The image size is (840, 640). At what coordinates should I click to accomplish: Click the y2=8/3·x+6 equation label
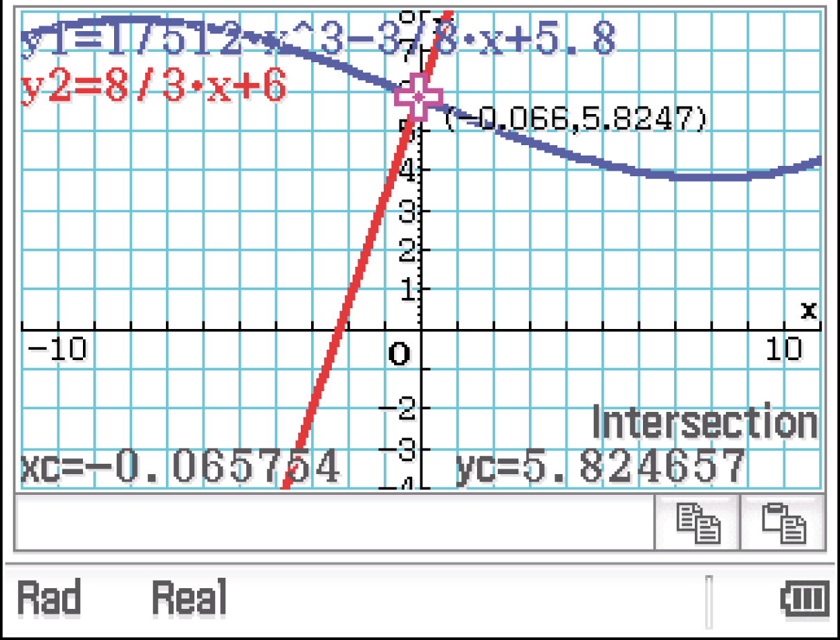tap(153, 88)
